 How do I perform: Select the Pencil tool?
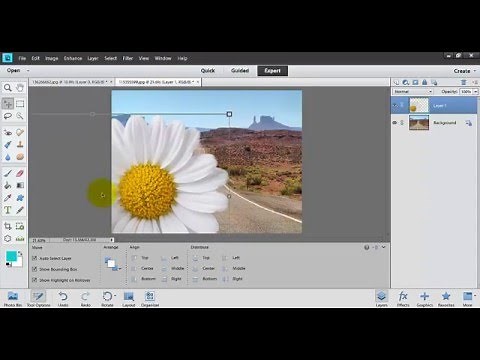[x=20, y=210]
